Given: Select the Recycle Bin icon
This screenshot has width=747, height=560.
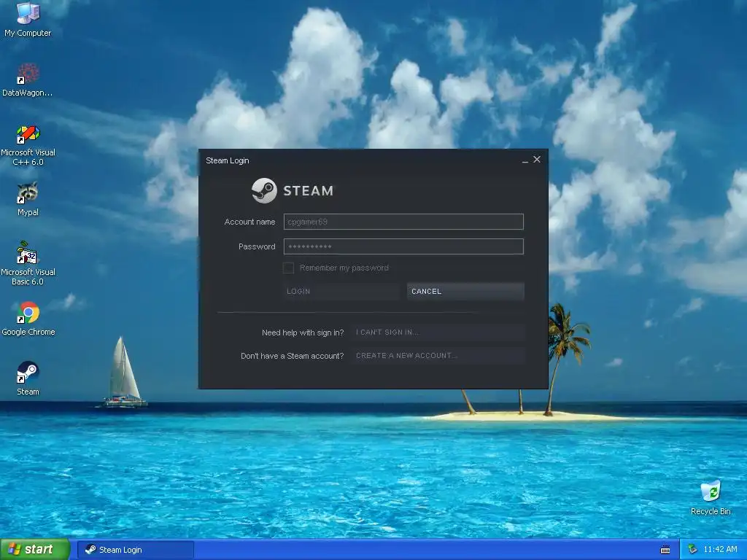Looking at the screenshot, I should click(711, 498).
